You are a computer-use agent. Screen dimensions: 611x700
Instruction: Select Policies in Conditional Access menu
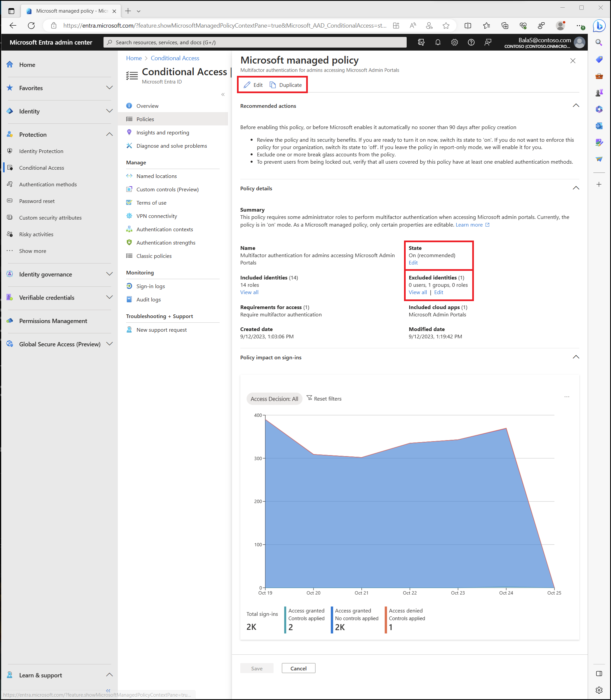[x=173, y=119]
